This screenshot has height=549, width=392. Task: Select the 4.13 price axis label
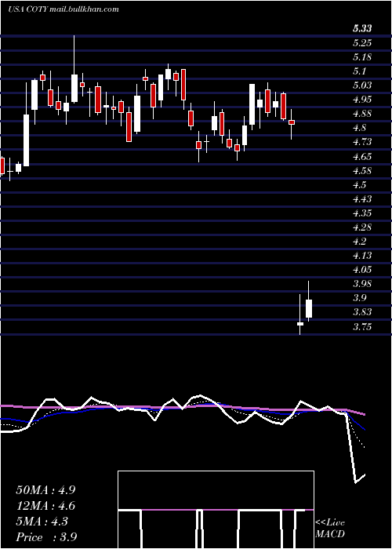[362, 256]
